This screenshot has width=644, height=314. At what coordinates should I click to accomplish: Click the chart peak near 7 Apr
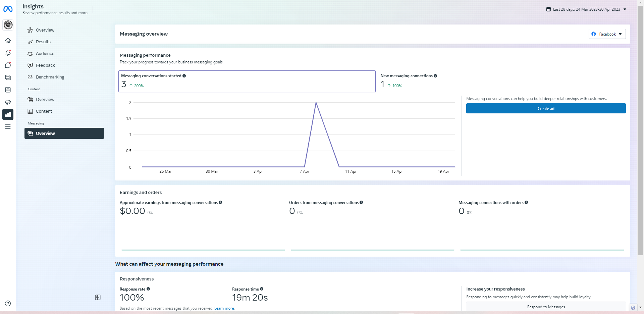click(x=316, y=103)
